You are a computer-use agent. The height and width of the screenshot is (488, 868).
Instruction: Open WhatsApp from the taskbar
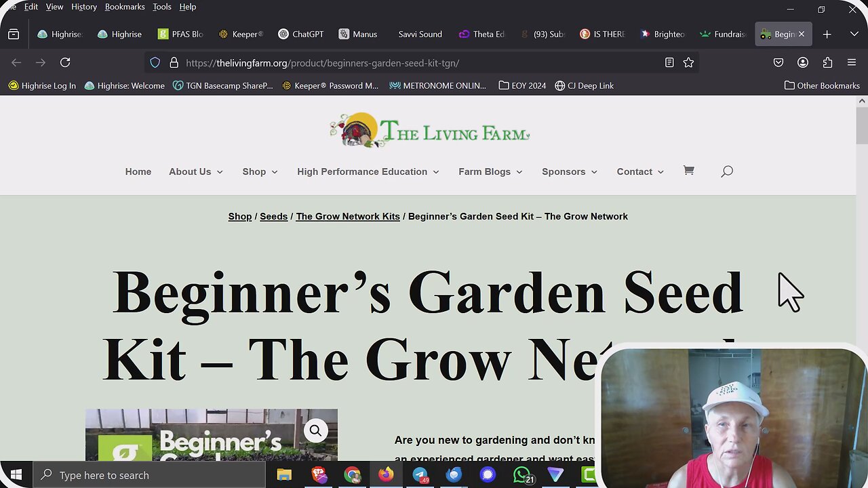[522, 475]
